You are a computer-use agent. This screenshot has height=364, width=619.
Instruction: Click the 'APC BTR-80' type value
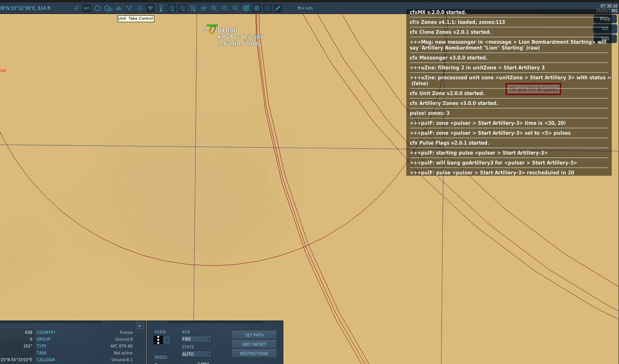(121, 346)
